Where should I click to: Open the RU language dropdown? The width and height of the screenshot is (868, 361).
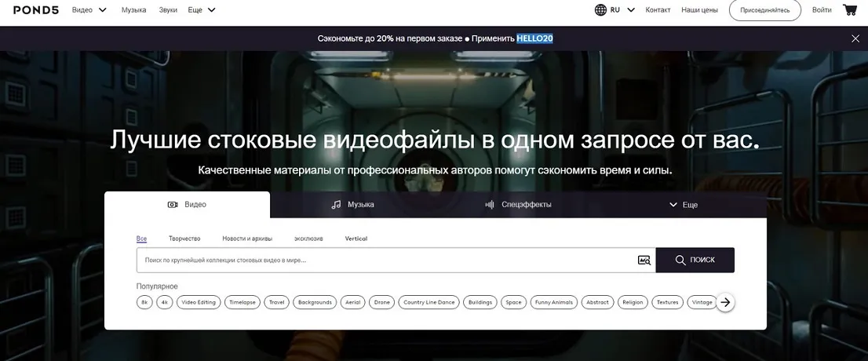pyautogui.click(x=622, y=10)
